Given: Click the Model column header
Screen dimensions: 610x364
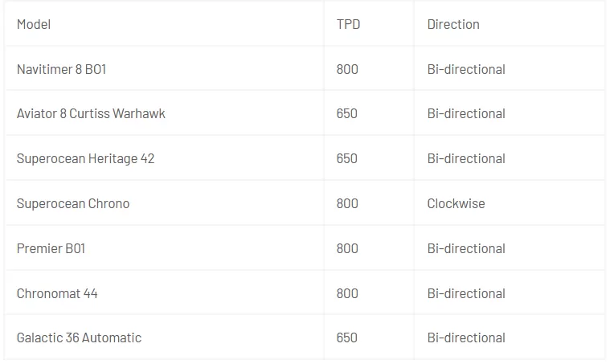Looking at the screenshot, I should point(34,24).
